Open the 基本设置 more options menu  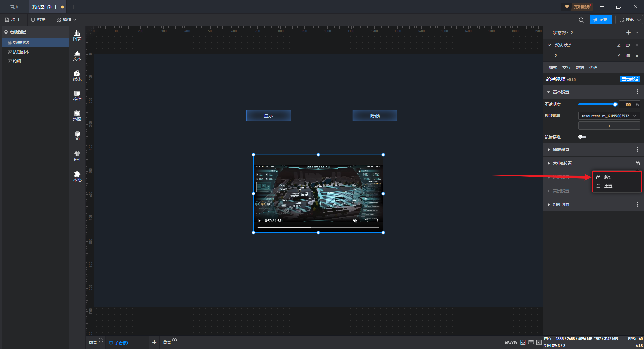point(638,92)
